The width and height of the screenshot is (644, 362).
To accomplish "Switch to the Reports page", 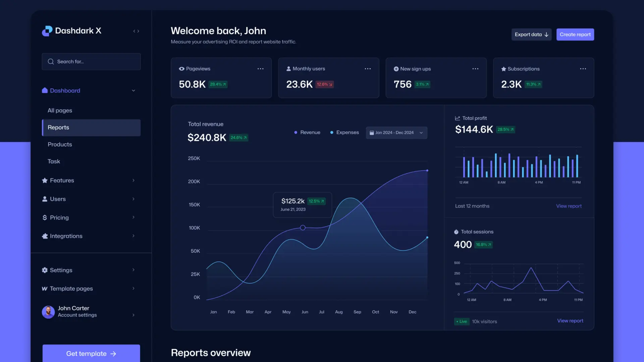I will point(58,127).
